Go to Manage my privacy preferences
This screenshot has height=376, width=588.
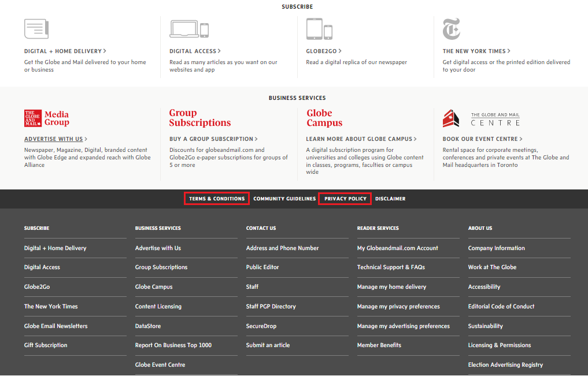(x=398, y=307)
